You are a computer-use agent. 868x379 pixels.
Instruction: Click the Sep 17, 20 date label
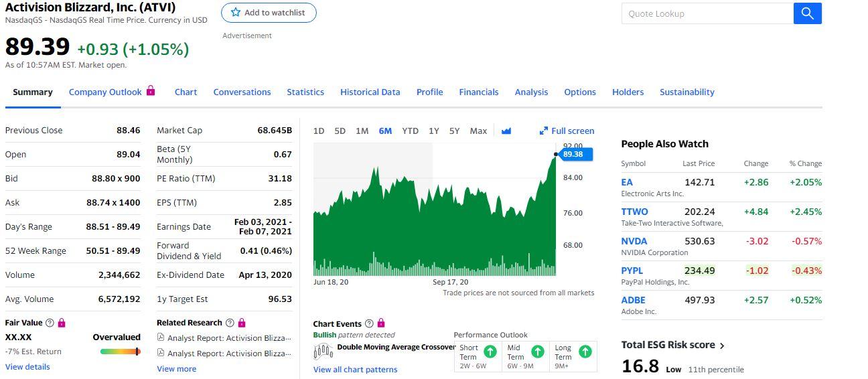[451, 283]
